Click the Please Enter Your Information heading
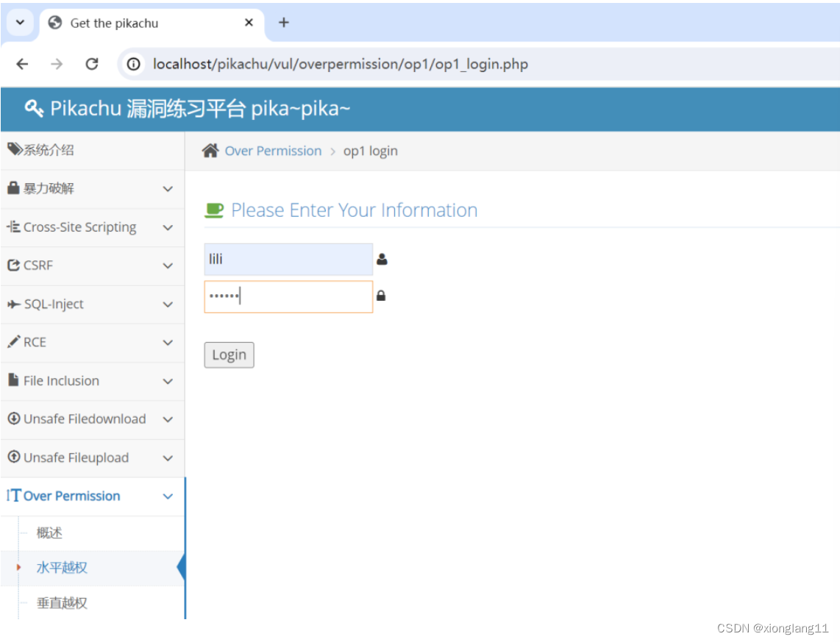The height and width of the screenshot is (642, 840). click(x=354, y=210)
